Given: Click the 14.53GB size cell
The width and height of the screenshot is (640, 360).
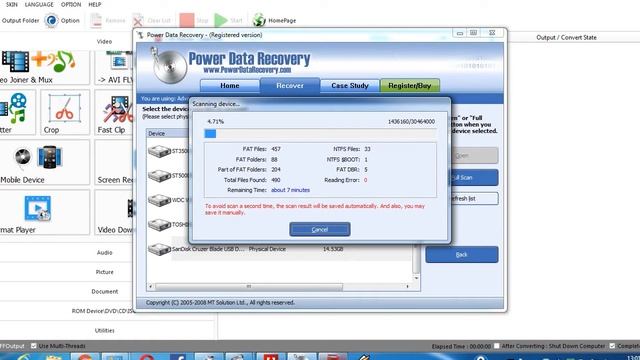Looking at the screenshot, I should 333,249.
